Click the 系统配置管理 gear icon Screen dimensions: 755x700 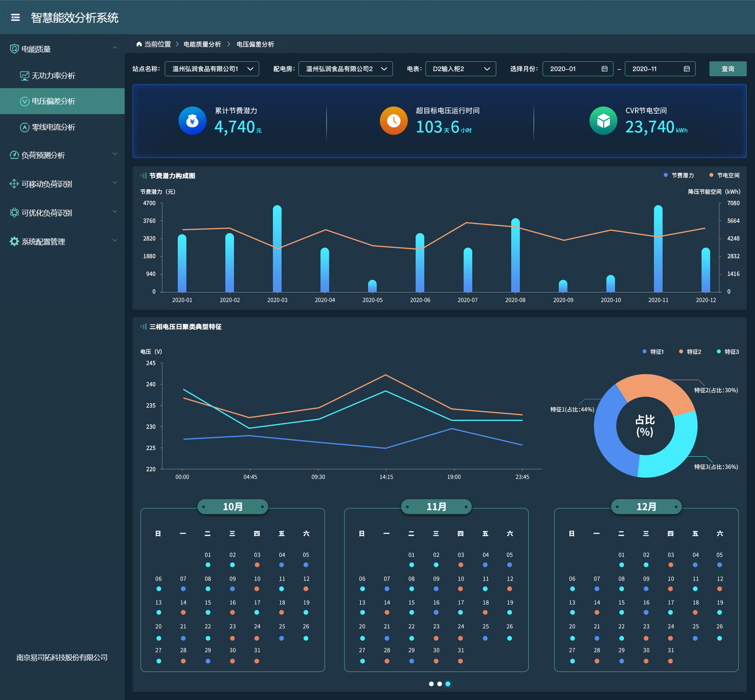pyautogui.click(x=14, y=241)
